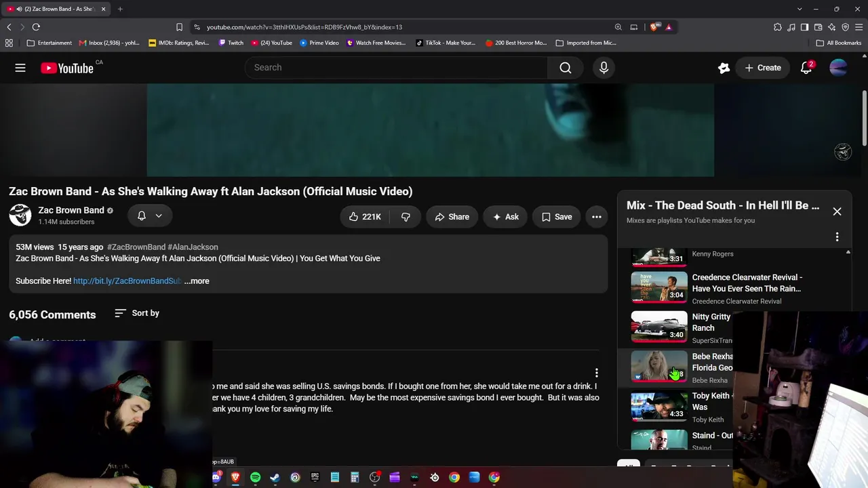View site information in address bar
The height and width of the screenshot is (488, 868).
point(197,27)
